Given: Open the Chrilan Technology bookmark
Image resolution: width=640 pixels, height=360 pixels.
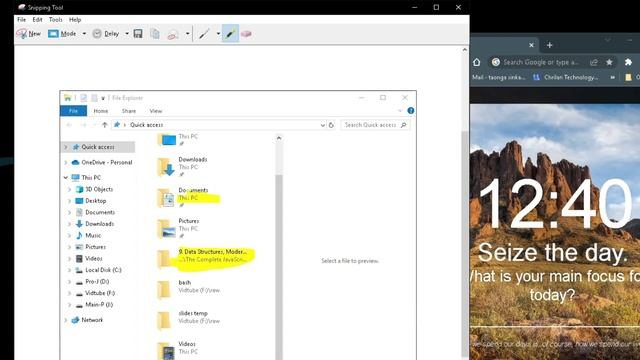Looking at the screenshot, I should point(566,77).
